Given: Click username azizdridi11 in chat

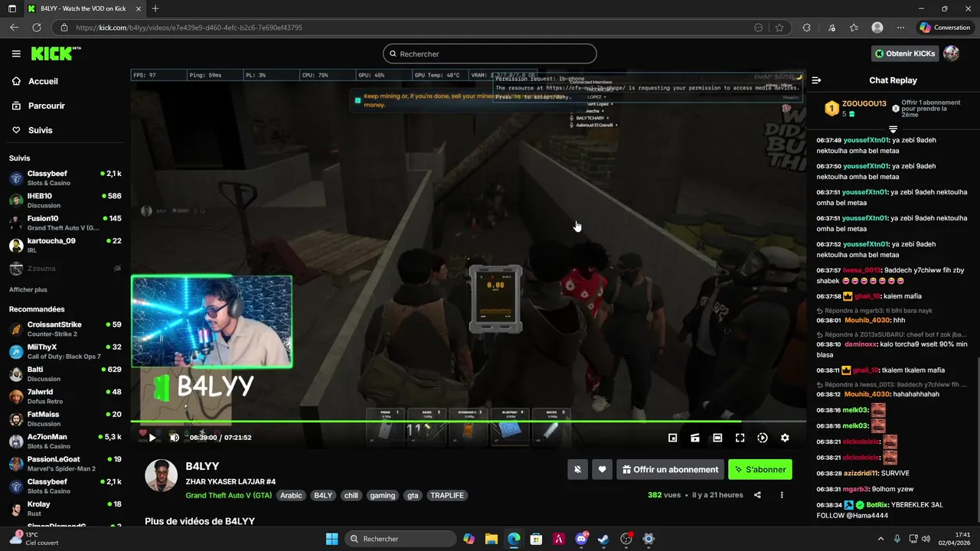Looking at the screenshot, I should (861, 473).
